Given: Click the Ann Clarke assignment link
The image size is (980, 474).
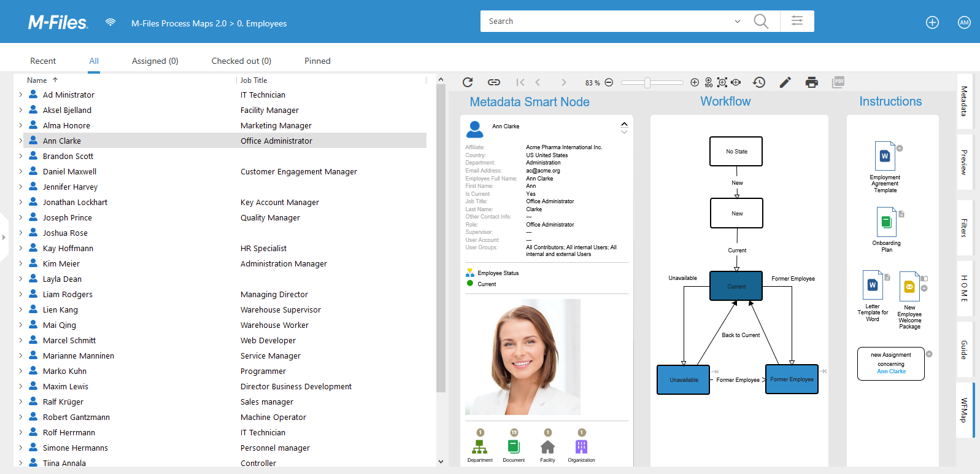Looking at the screenshot, I should point(891,371).
